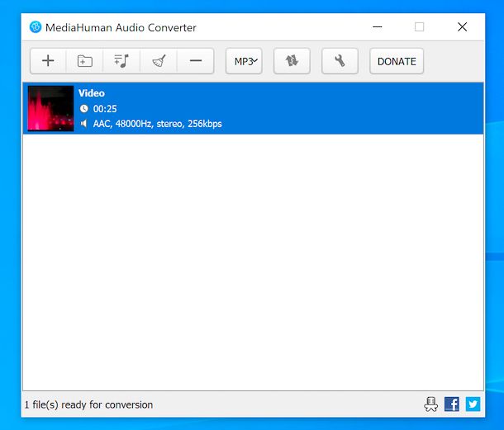Select the Video thumbnail image
Image resolution: width=504 pixels, height=430 pixels.
50,109
